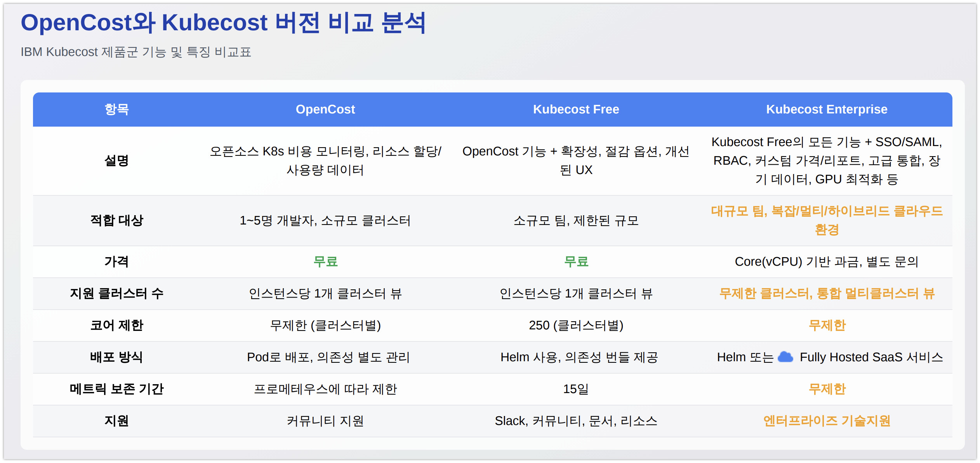
Task: Click the 메트릭 보존 기간 row label
Action: (116, 389)
